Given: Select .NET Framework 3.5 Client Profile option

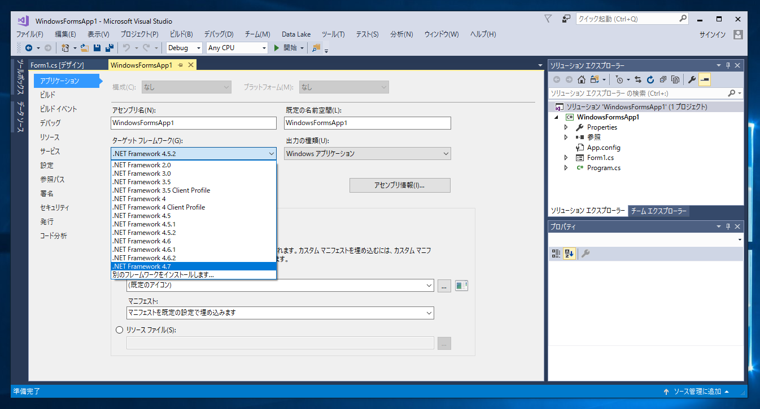Looking at the screenshot, I should [193, 190].
